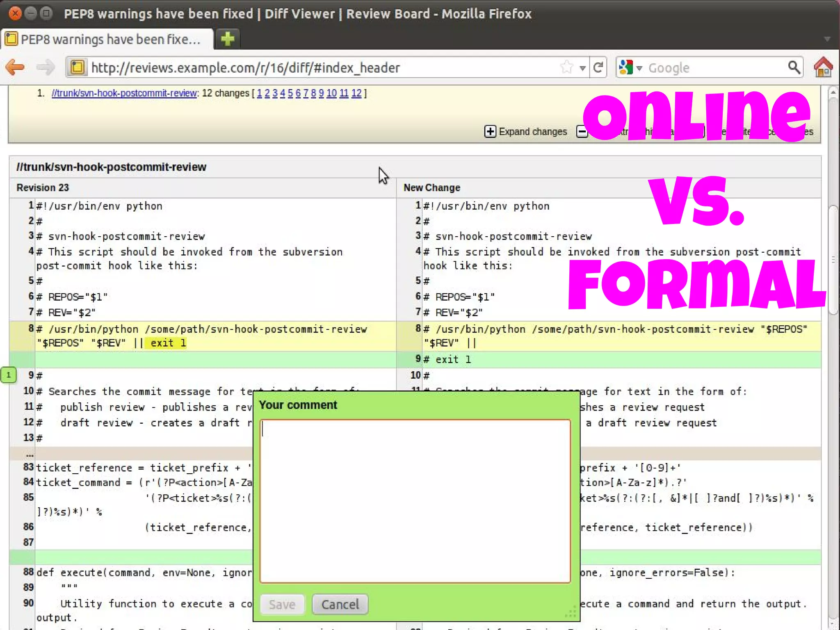Screen dimensions: 840x630
Task: Open the Firefox home page icon
Action: 823,67
